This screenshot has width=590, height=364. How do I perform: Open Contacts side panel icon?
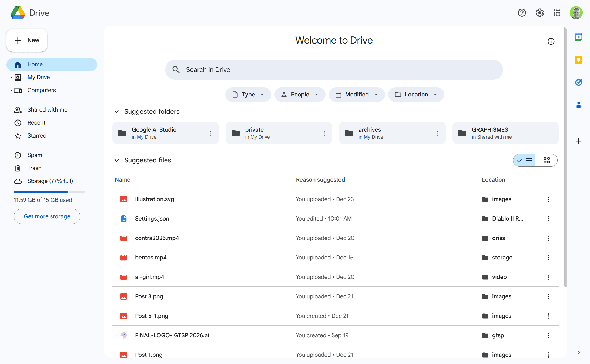click(x=578, y=105)
